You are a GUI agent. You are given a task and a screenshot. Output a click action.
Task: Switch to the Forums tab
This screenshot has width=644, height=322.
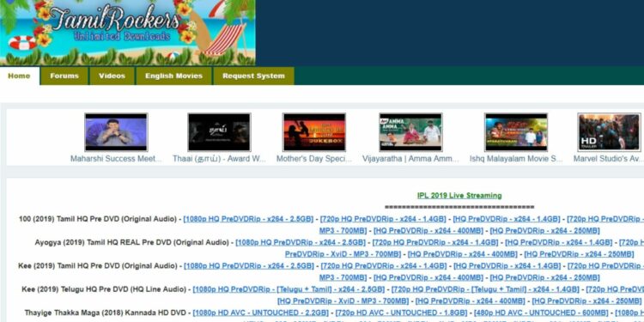click(x=64, y=76)
